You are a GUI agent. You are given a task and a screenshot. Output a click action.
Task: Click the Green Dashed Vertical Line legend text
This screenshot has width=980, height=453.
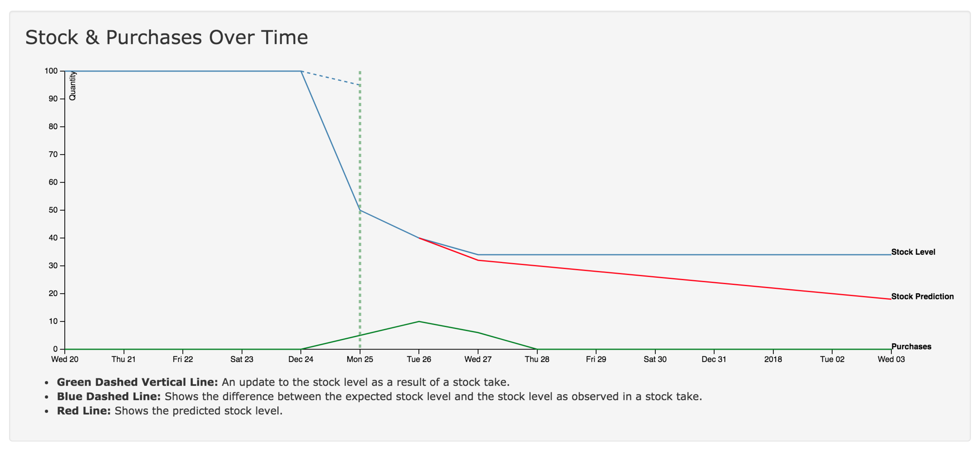pos(283,382)
